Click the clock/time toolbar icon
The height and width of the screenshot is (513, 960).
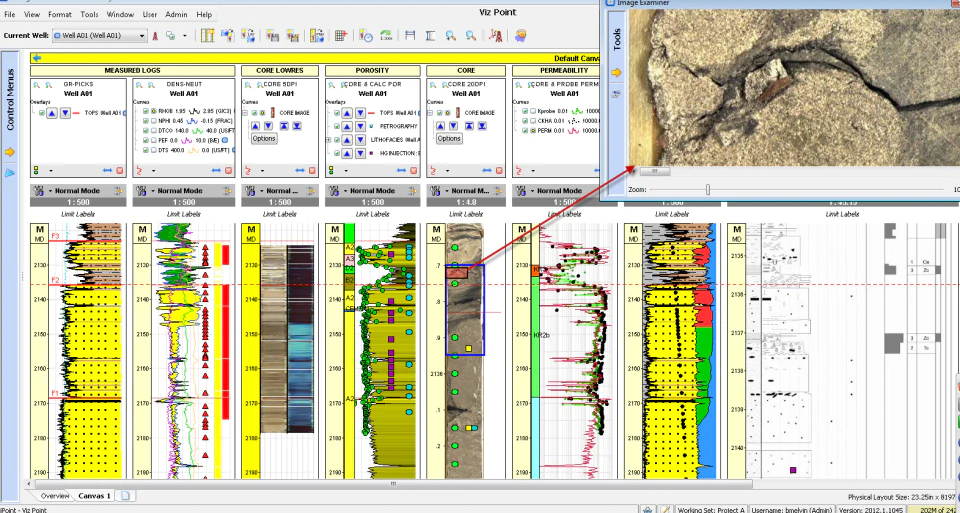[366, 36]
